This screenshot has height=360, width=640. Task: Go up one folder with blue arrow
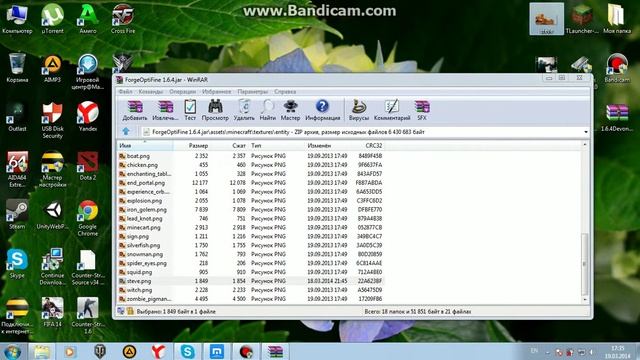[126, 131]
